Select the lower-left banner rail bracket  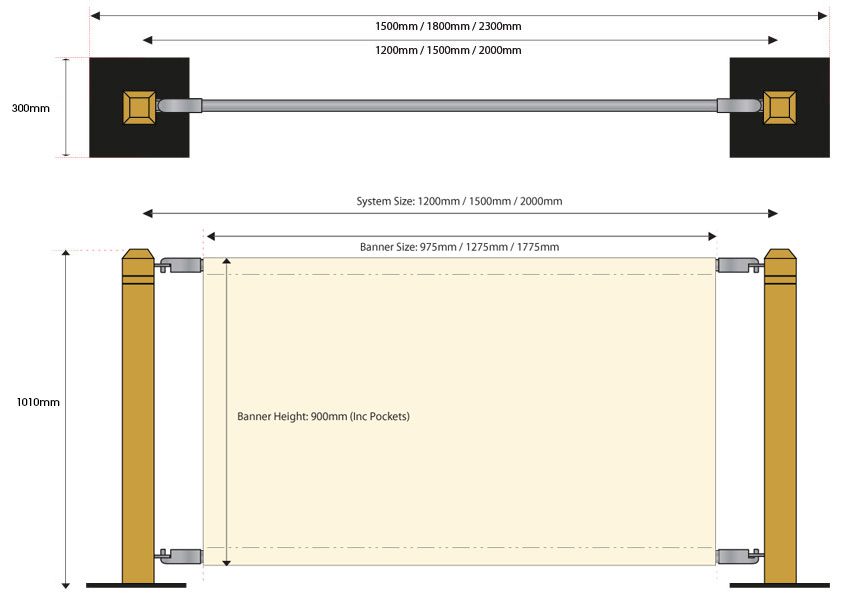180,553
